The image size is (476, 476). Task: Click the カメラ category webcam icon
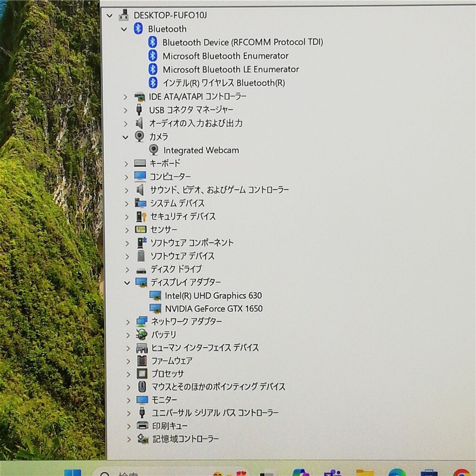pyautogui.click(x=139, y=136)
